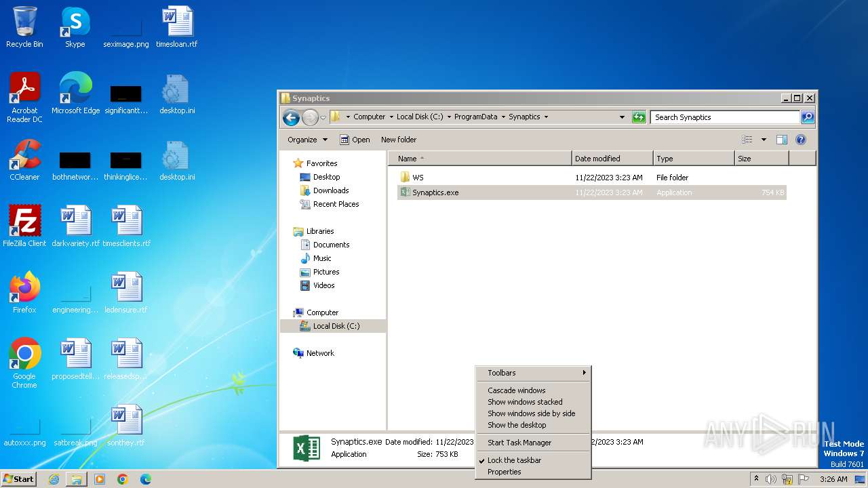Expand Computer breadcrumb arrow in address bar
This screenshot has width=868, height=488.
(x=391, y=117)
